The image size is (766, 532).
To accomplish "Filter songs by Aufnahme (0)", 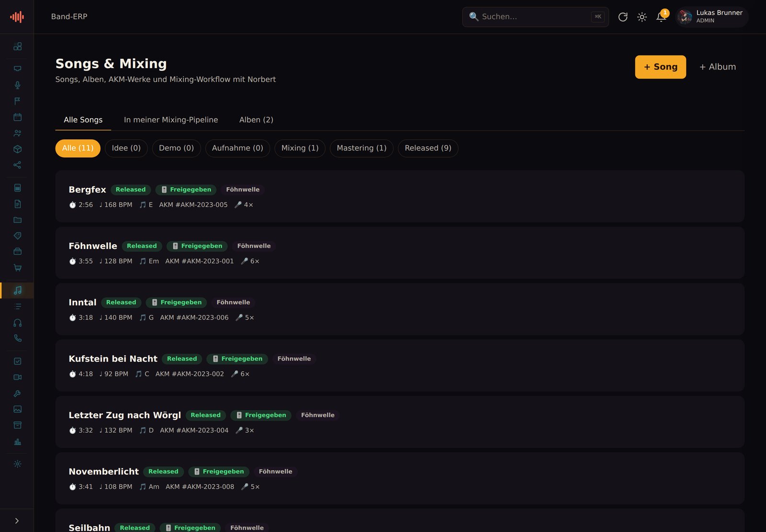I will 237,148.
